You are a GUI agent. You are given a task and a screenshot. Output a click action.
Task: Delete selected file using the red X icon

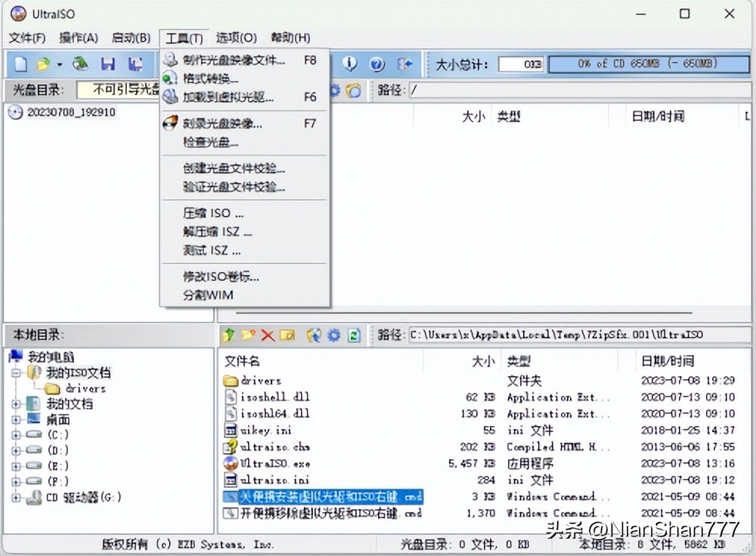coord(266,335)
